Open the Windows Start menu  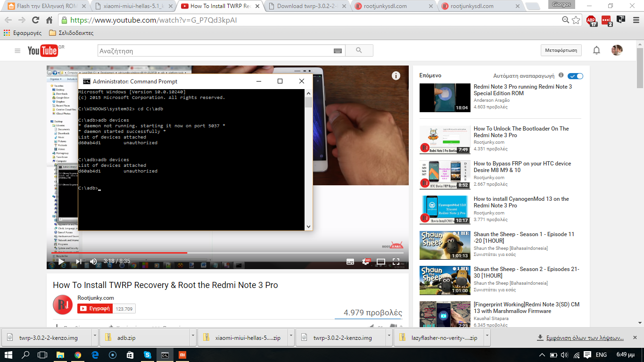(9, 355)
